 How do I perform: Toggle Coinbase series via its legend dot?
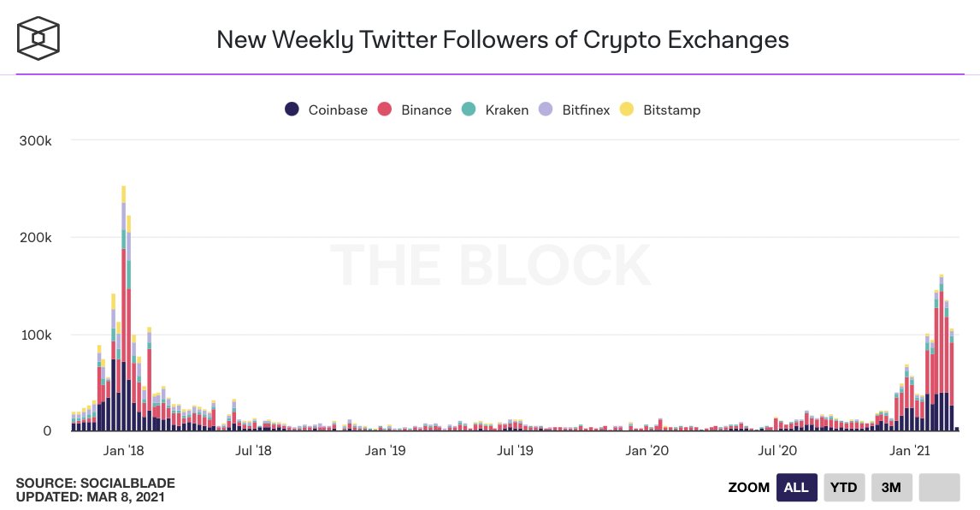click(292, 110)
